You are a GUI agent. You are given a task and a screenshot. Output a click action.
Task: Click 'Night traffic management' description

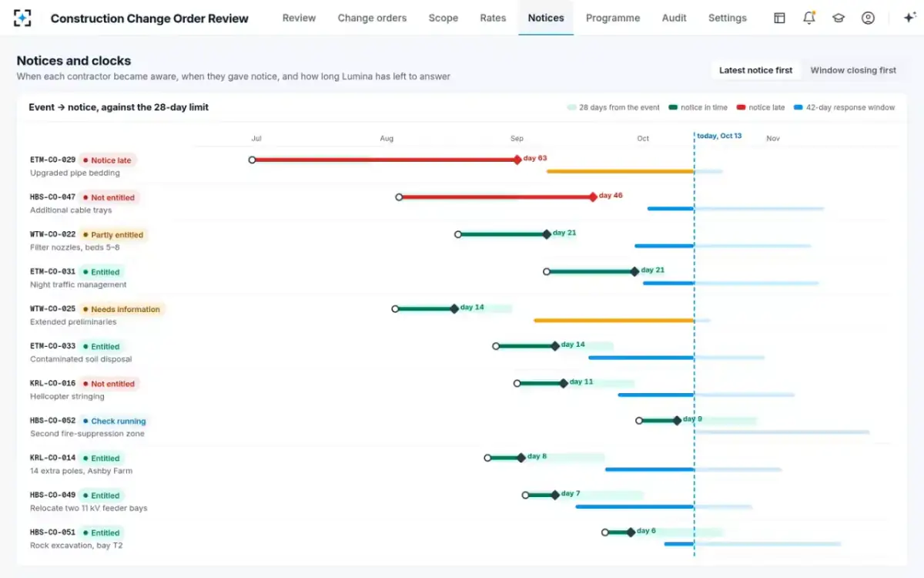point(79,285)
